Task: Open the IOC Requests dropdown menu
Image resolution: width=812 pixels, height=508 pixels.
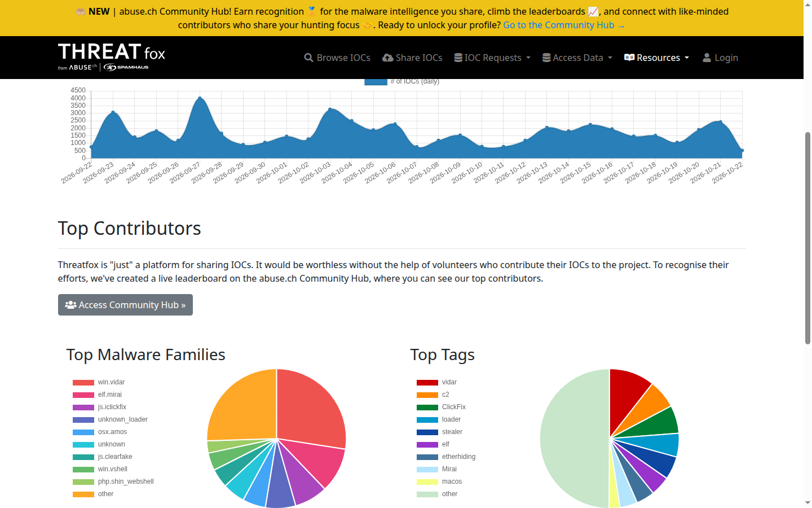Action: (x=492, y=58)
